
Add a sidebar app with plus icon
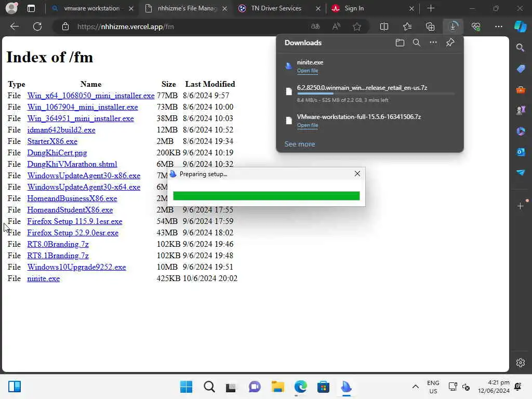[x=521, y=206]
